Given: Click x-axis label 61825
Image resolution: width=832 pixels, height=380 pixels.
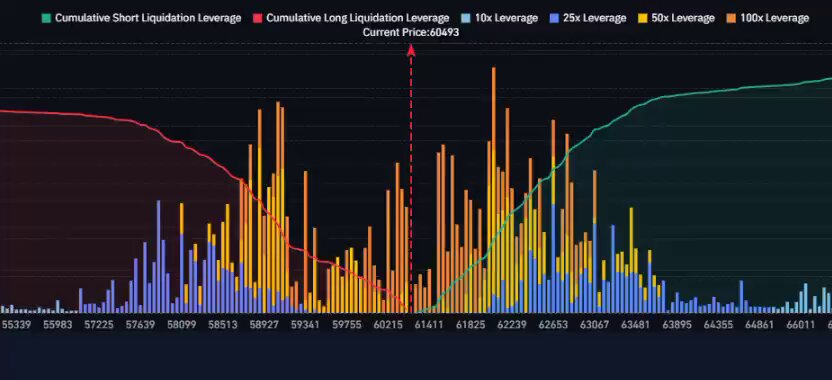Looking at the screenshot, I should pyautogui.click(x=470, y=324).
